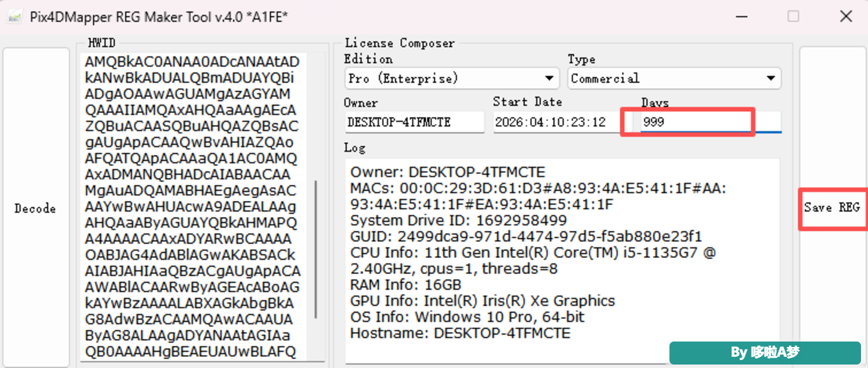Click the 'License Composer' group label

click(400, 43)
